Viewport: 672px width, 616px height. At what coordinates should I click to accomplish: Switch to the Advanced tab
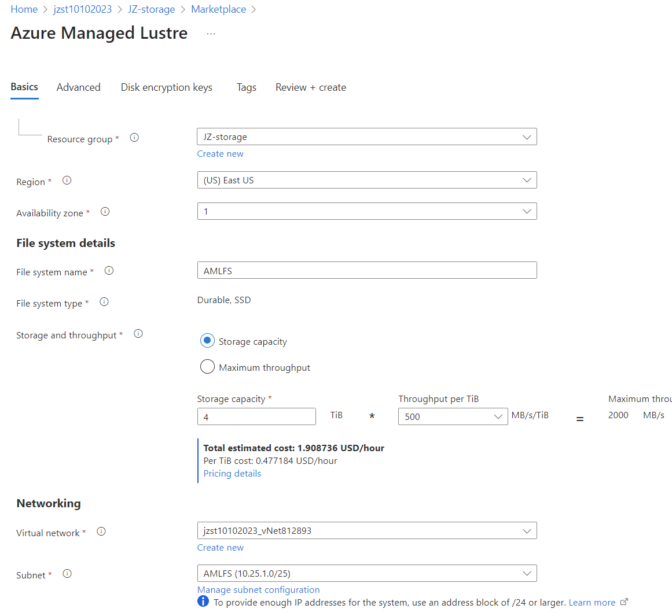tap(78, 87)
